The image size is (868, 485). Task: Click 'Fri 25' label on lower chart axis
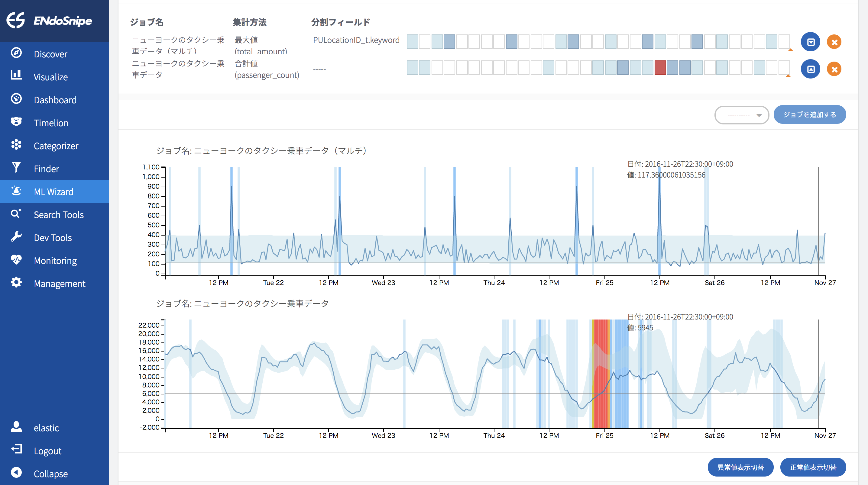604,435
